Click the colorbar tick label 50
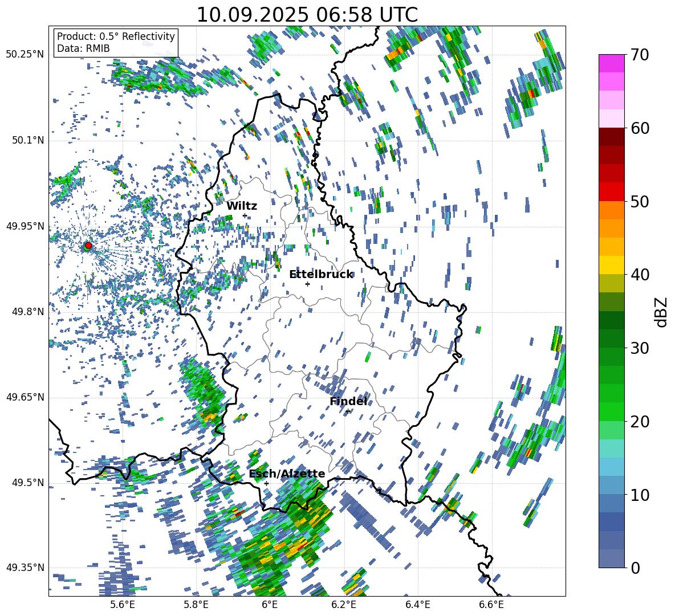Viewport: 675px width, 616px height. tap(640, 201)
